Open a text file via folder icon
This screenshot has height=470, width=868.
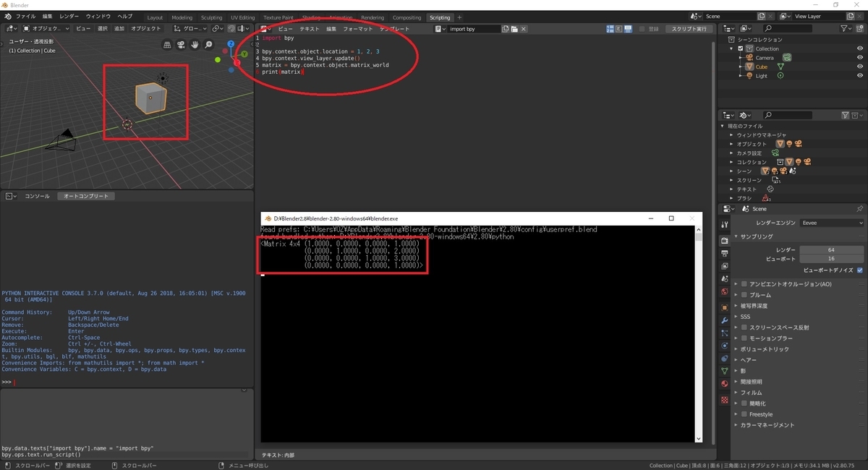tap(514, 29)
